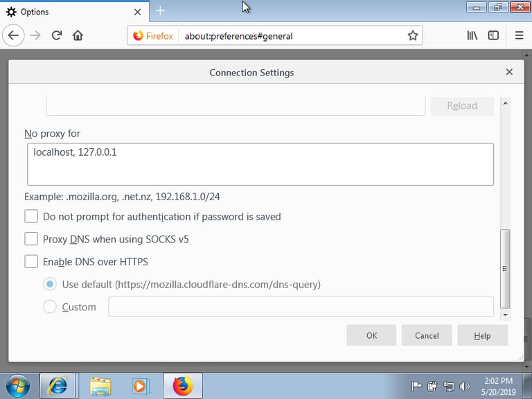Bookmark this page with the star icon
This screenshot has width=532, height=399.
[413, 35]
